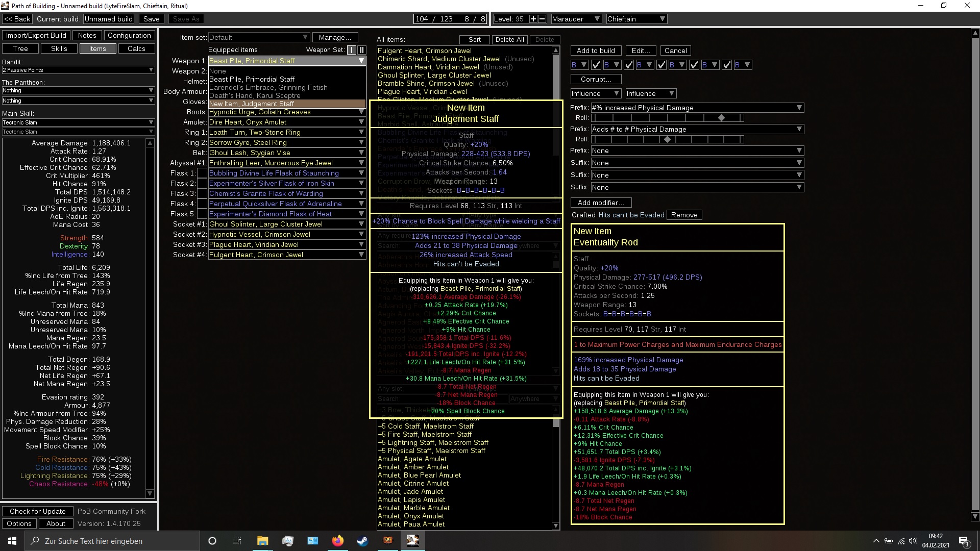Open Windows Start menu
The width and height of the screenshot is (980, 551).
[x=12, y=541]
